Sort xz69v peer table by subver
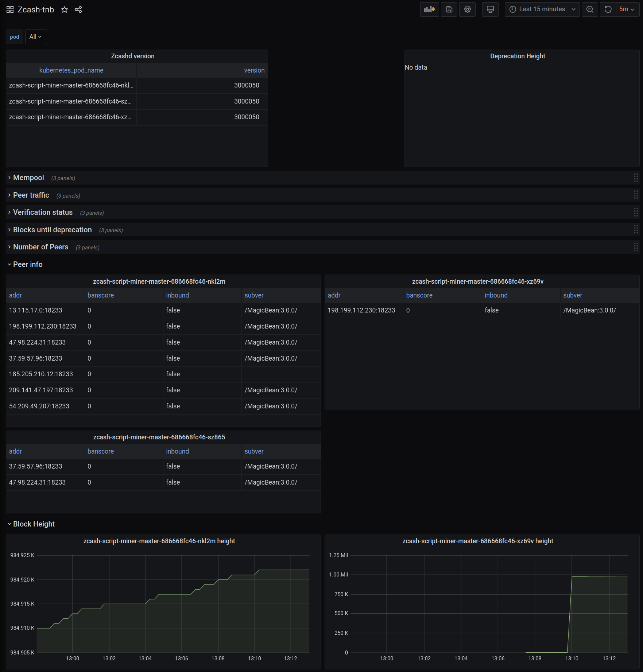The image size is (643, 672). tap(573, 295)
